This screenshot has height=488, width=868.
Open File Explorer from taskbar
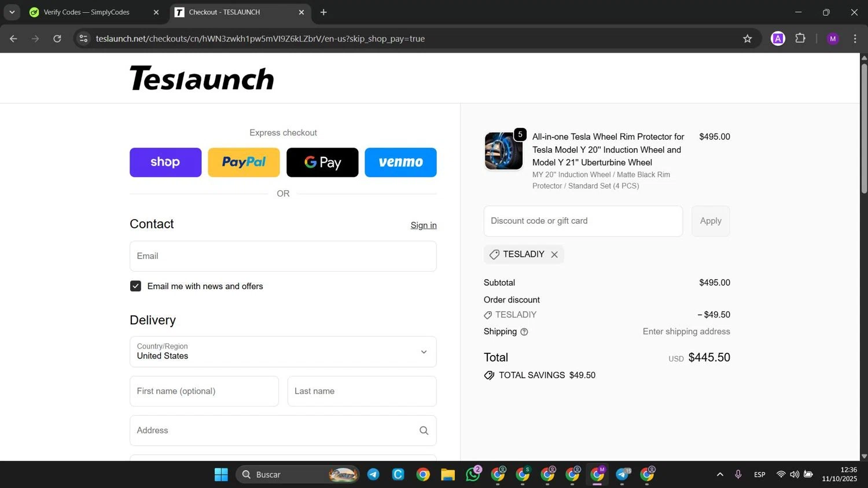pos(448,475)
